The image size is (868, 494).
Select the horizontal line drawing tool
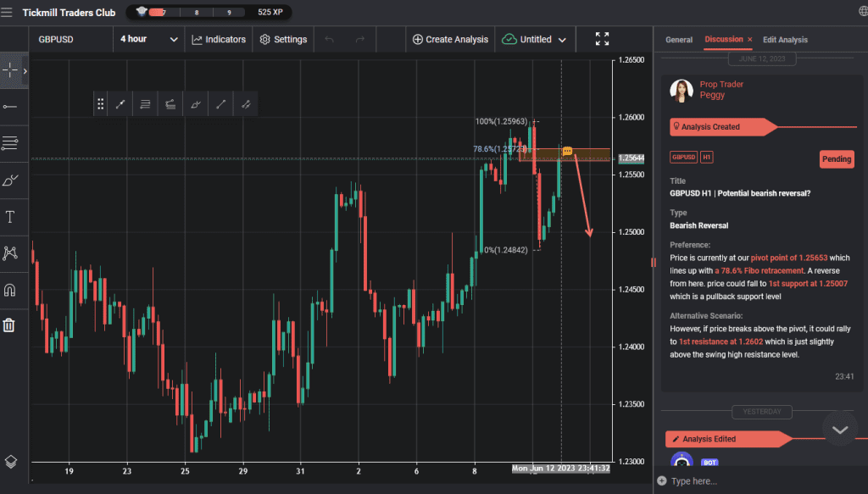click(x=12, y=107)
